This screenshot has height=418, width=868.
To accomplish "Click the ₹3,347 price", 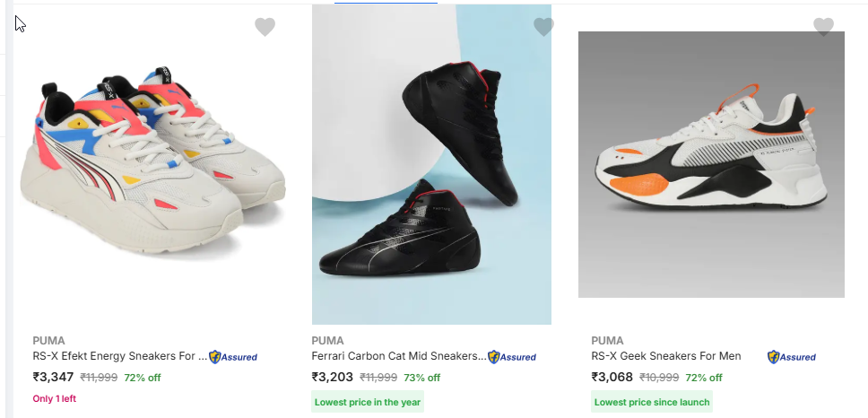I will (53, 378).
